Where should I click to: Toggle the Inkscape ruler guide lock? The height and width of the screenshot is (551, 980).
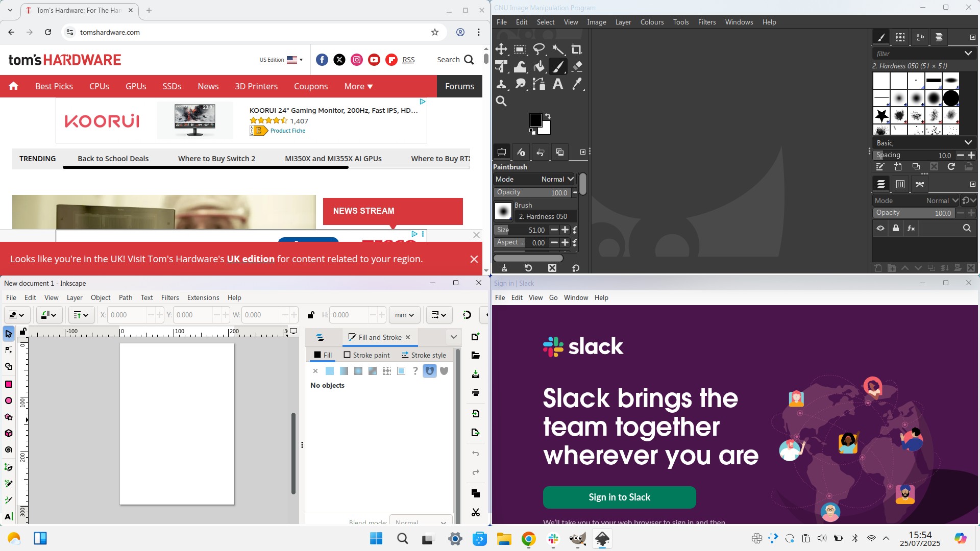click(x=23, y=332)
